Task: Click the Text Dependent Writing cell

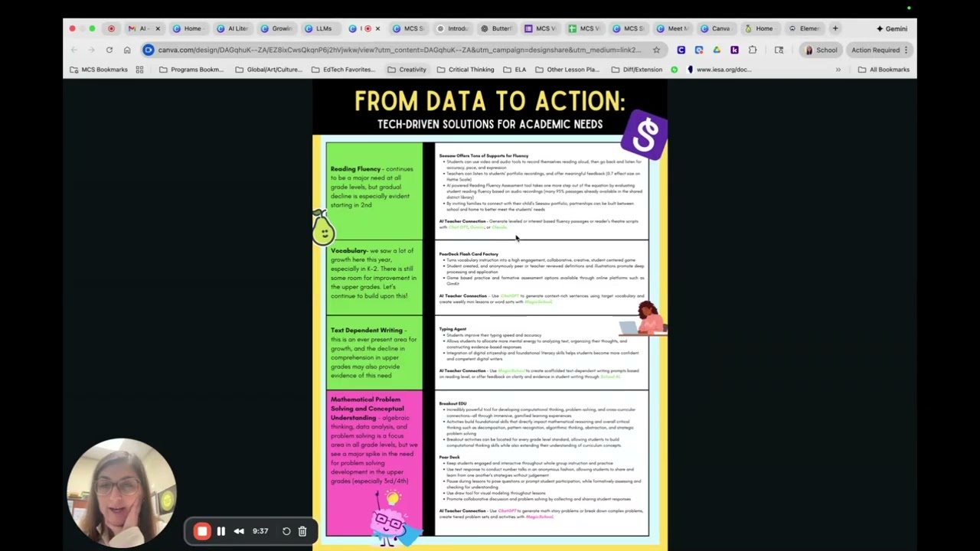Action: pyautogui.click(x=374, y=352)
